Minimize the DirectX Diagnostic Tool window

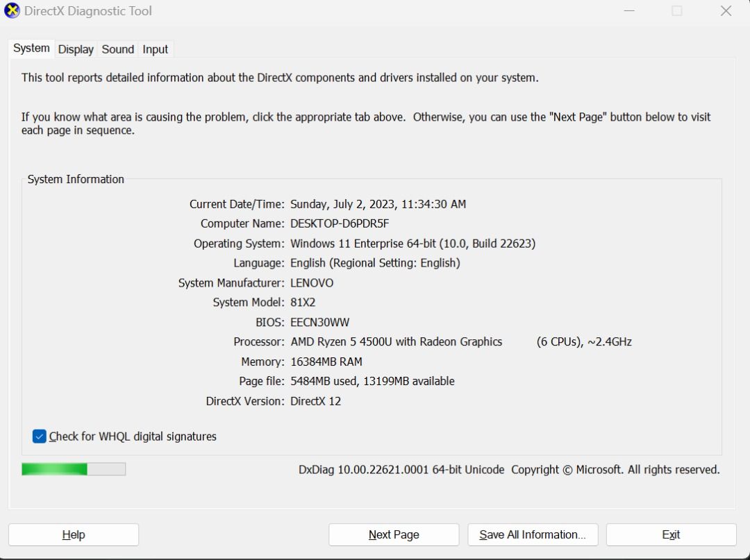pyautogui.click(x=628, y=11)
